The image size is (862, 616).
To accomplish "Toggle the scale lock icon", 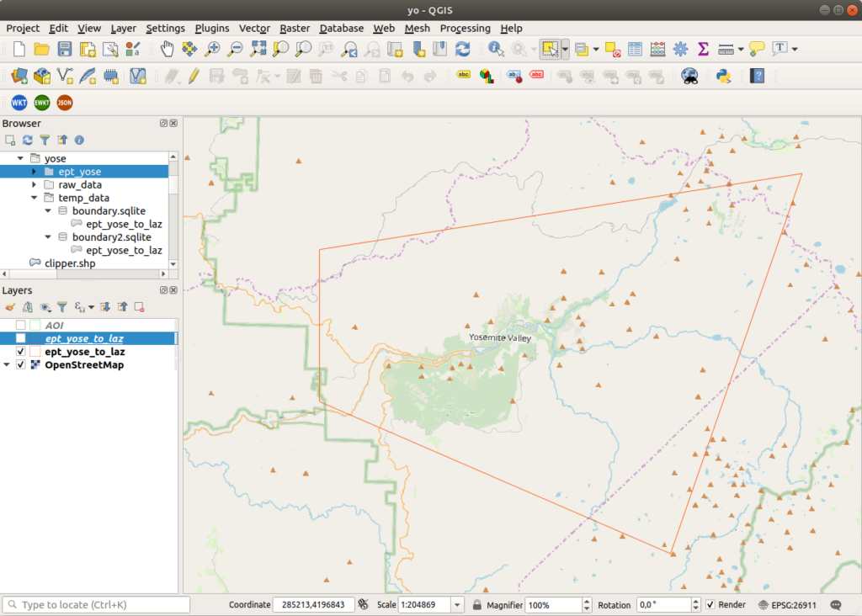I will (477, 605).
